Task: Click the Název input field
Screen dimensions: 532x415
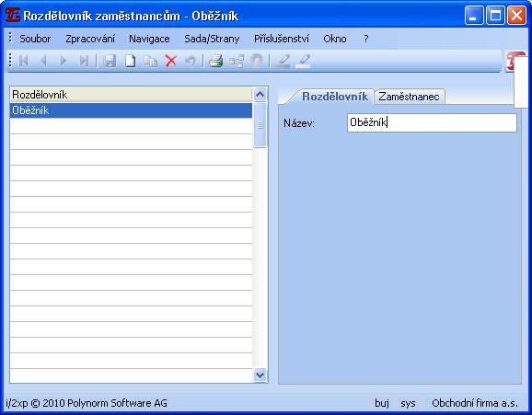Action: 432,122
